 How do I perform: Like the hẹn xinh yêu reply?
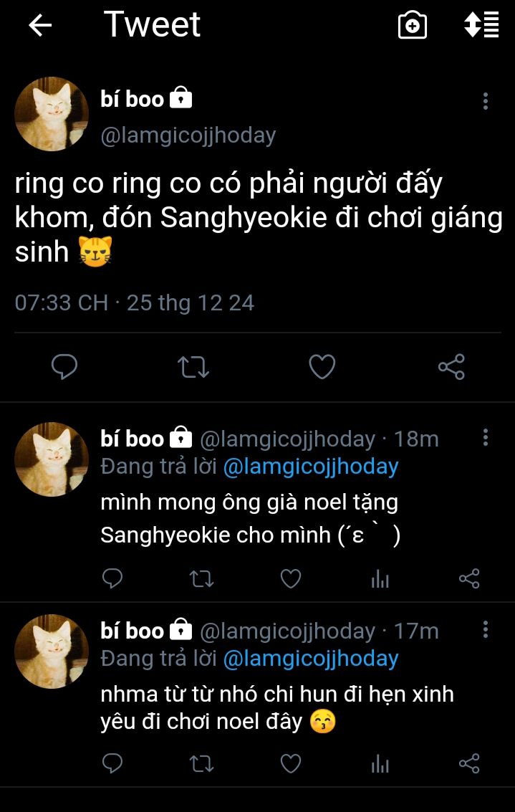(x=290, y=764)
